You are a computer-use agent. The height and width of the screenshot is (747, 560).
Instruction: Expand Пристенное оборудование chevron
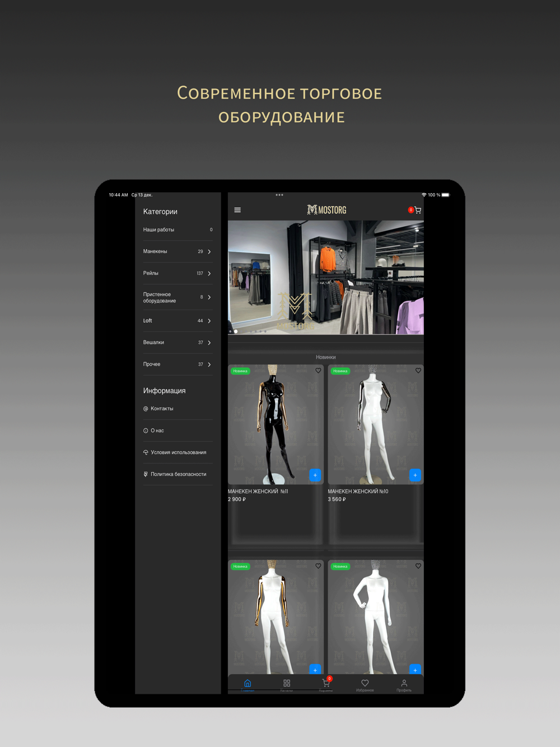click(x=209, y=297)
